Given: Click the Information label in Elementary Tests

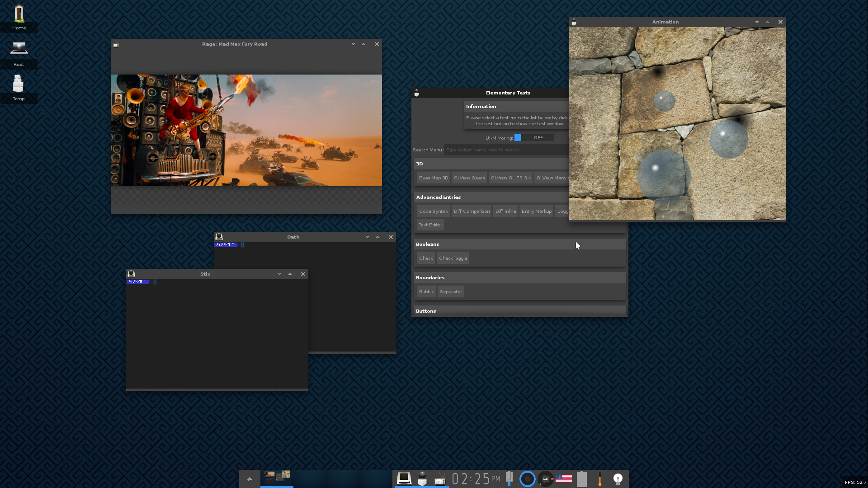Looking at the screenshot, I should [481, 107].
